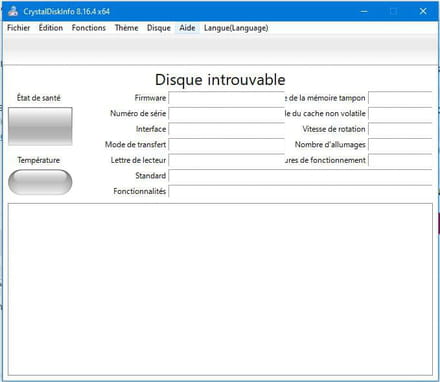Viewport: 440px width, 382px height.
Task: Click the État de santé label
Action: pos(39,98)
